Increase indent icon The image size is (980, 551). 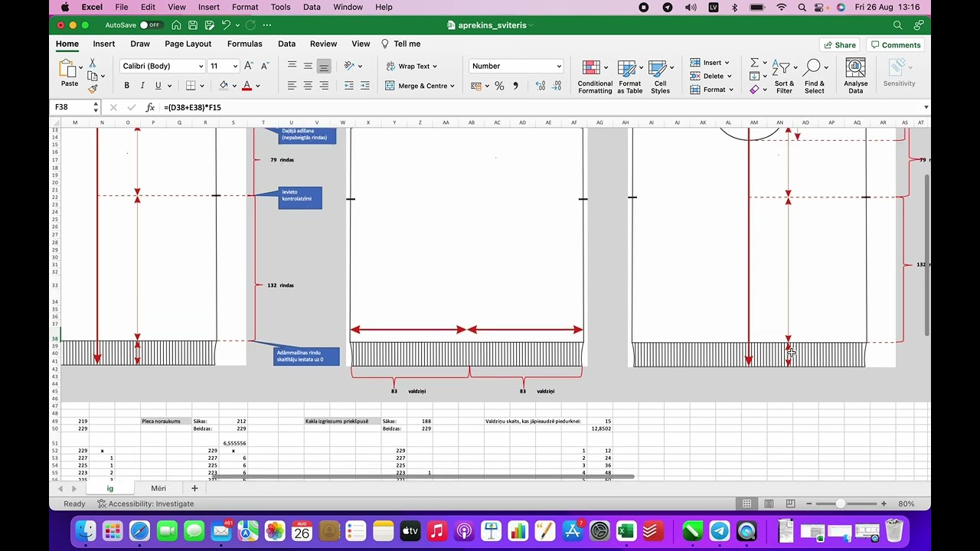[x=365, y=86]
